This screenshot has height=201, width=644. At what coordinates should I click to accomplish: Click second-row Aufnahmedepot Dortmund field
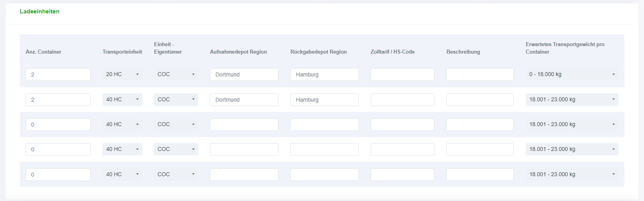coord(244,100)
